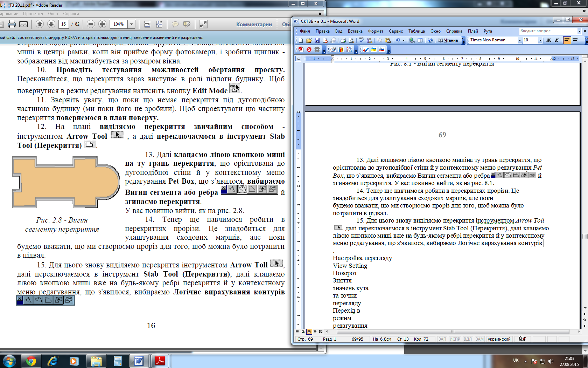588x368 pixels.
Task: Add sticky note comment in Adobe Reader
Action: 175,24
